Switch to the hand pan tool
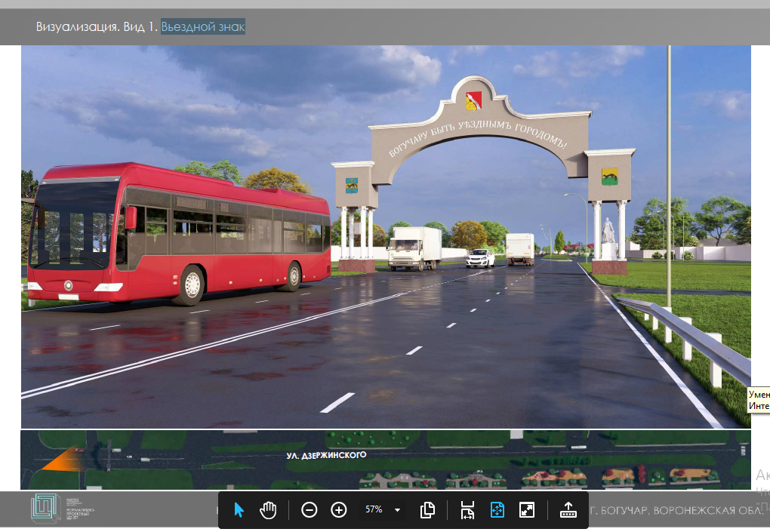770x532 pixels. click(268, 510)
